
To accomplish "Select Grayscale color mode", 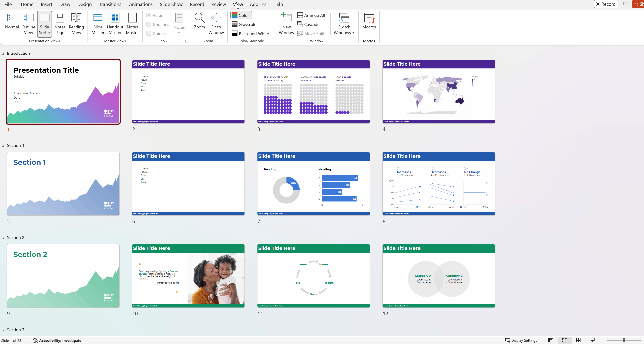I will (x=244, y=25).
